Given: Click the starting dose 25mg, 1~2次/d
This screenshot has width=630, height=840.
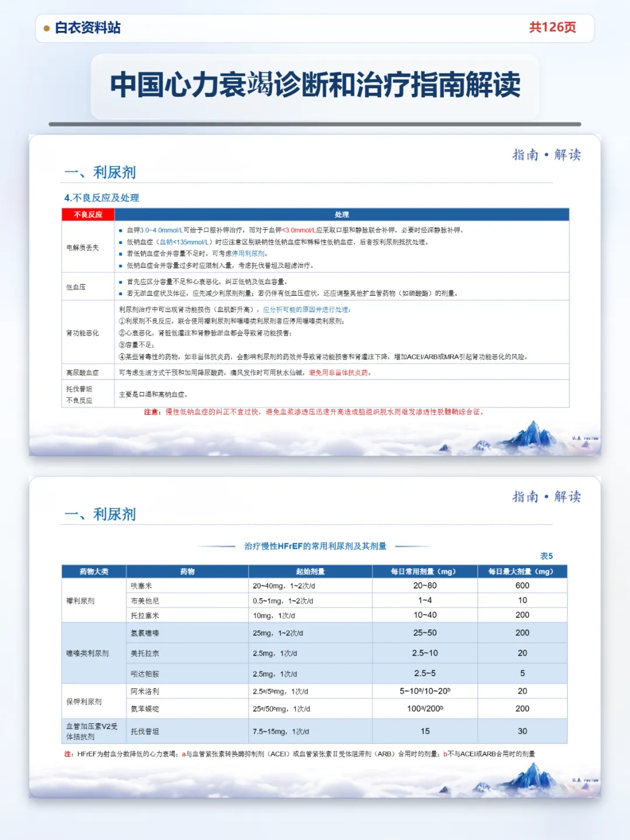Looking at the screenshot, I should [x=278, y=633].
